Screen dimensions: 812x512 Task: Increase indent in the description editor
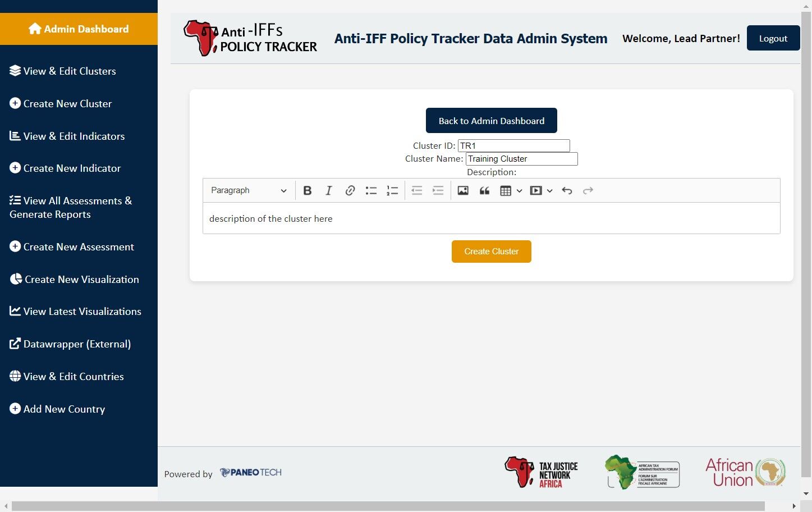pyautogui.click(x=438, y=190)
